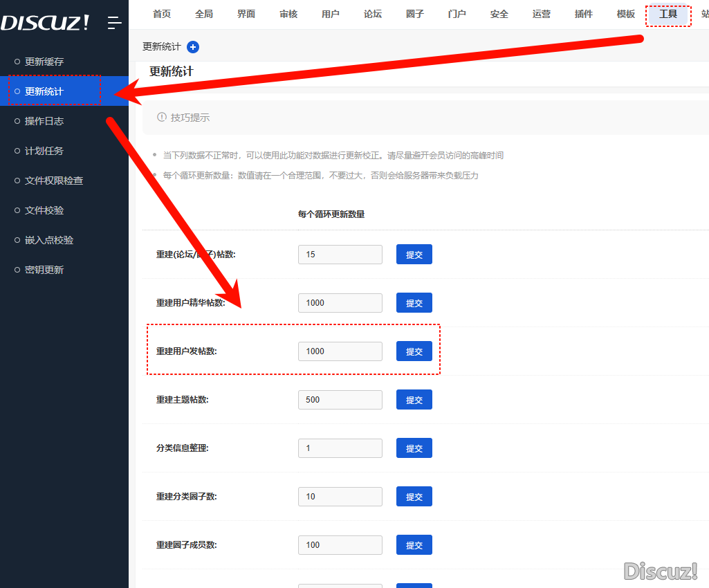Select 更新缓存 in the left sidebar
This screenshot has height=588, width=709.
[x=44, y=62]
